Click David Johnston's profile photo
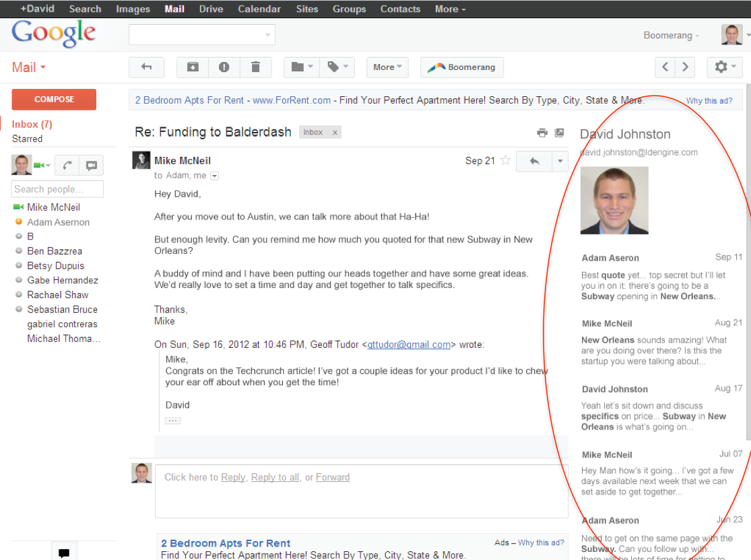The width and height of the screenshot is (751, 560). click(x=614, y=201)
